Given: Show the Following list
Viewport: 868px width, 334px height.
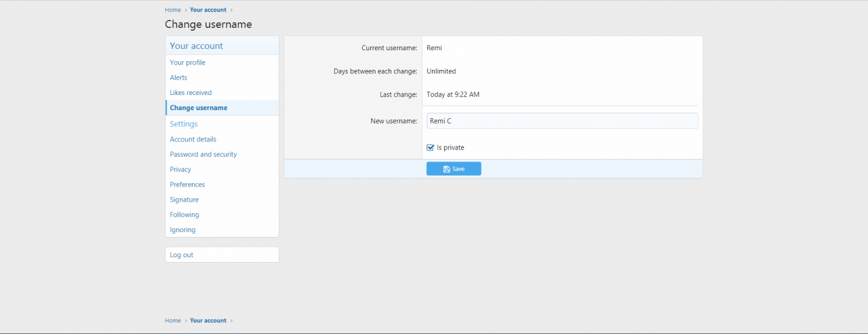Looking at the screenshot, I should click(184, 215).
